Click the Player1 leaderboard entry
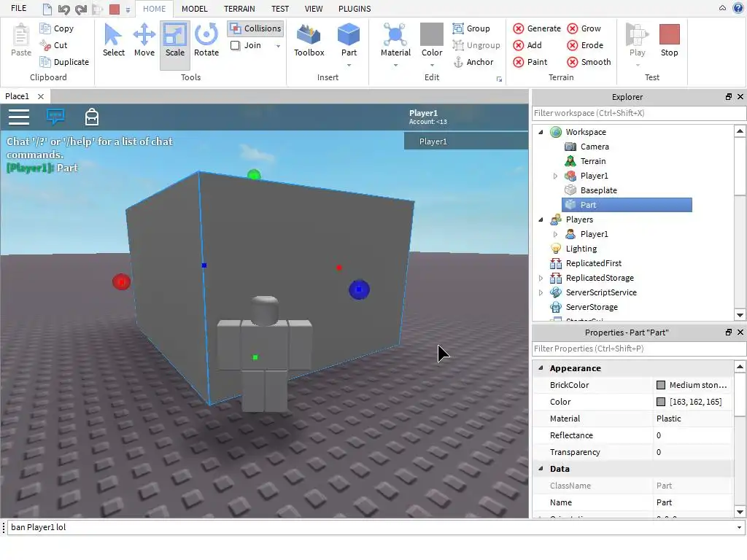This screenshot has width=747, height=560. [x=466, y=141]
